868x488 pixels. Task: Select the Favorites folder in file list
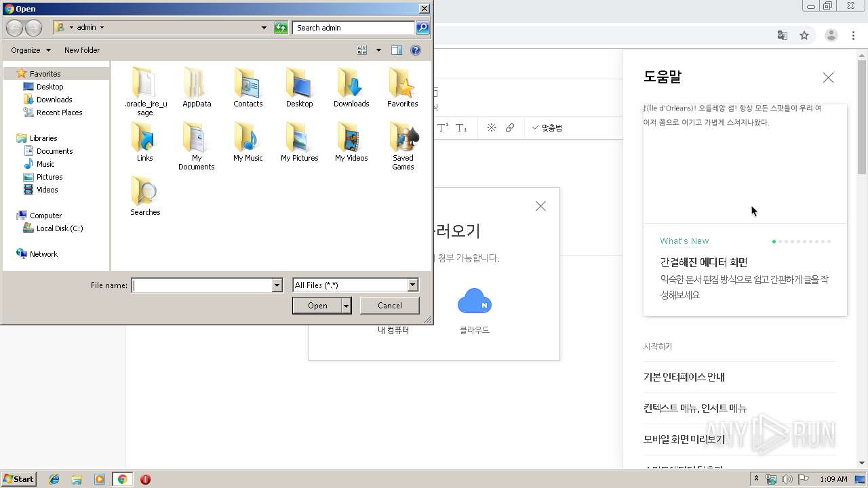point(403,88)
